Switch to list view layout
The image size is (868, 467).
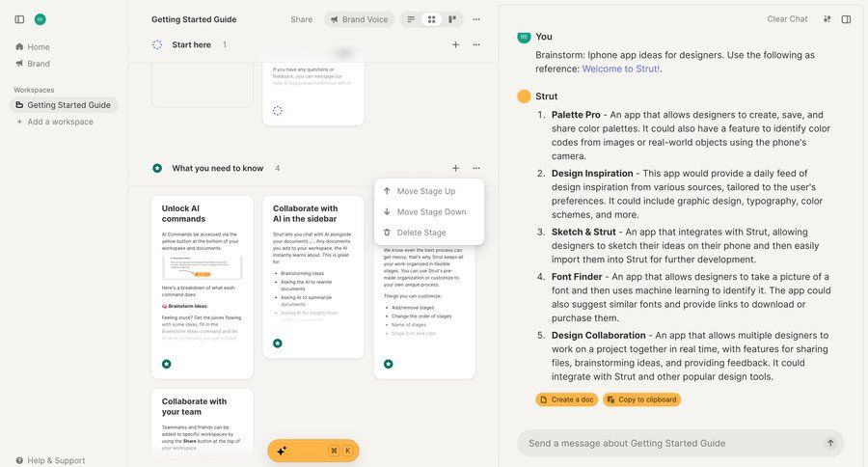(x=411, y=19)
